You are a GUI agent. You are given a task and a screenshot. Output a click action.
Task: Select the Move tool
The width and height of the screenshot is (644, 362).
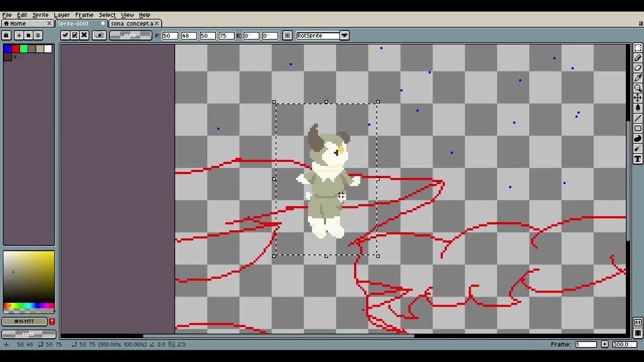point(637,98)
